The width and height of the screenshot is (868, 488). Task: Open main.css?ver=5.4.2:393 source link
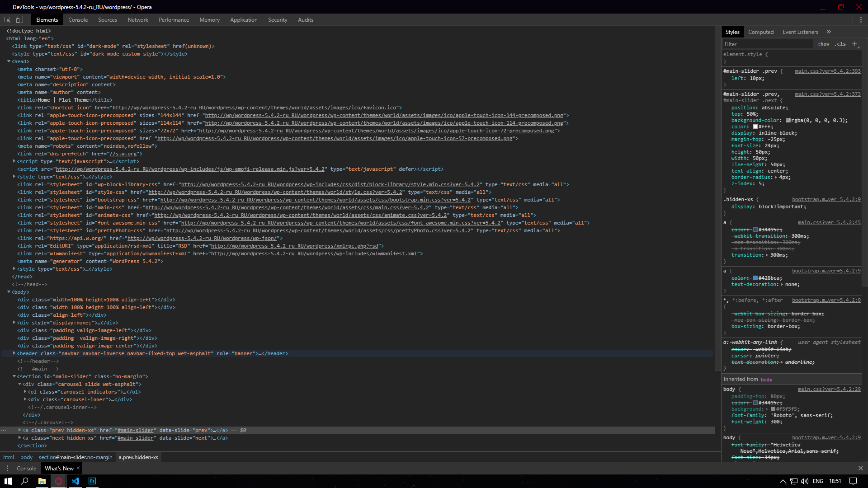pyautogui.click(x=828, y=71)
